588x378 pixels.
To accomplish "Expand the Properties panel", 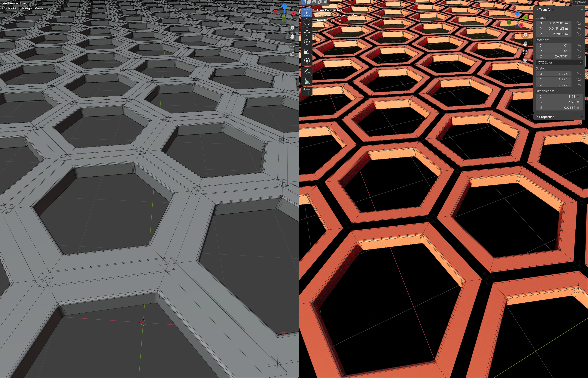I will coord(537,117).
